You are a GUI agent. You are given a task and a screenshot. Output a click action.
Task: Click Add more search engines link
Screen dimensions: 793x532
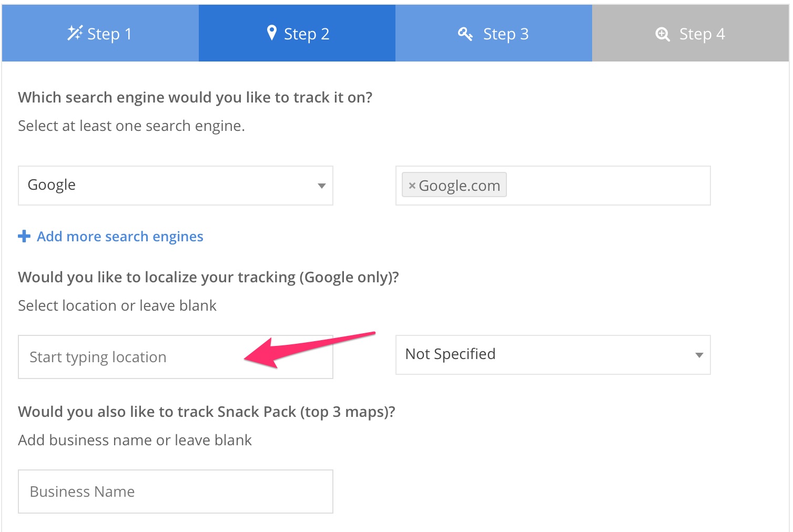pyautogui.click(x=120, y=237)
